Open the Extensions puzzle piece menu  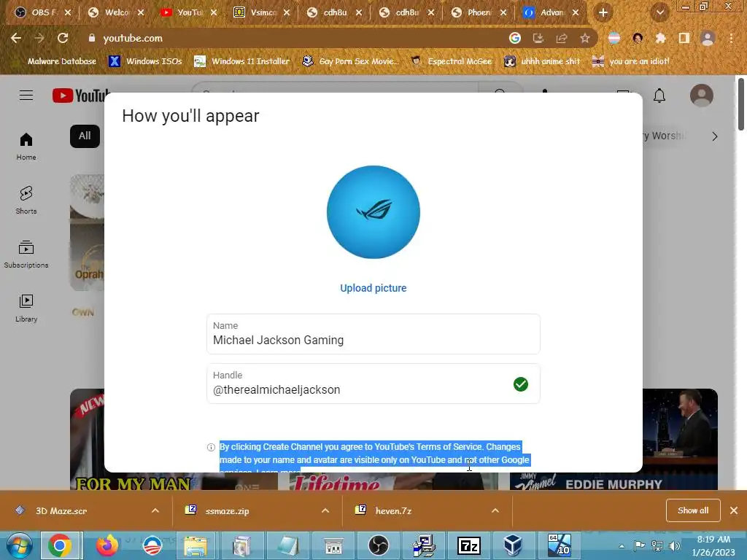[661, 38]
